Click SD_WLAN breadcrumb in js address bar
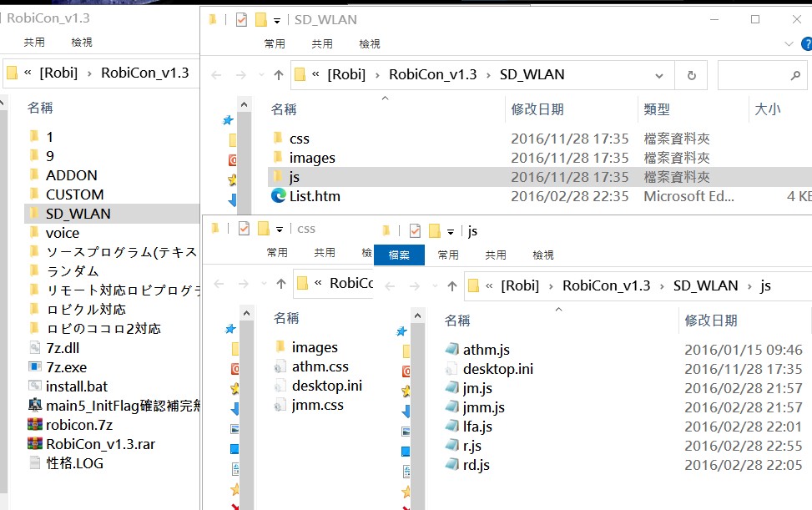Image resolution: width=812 pixels, height=510 pixels. 705,285
